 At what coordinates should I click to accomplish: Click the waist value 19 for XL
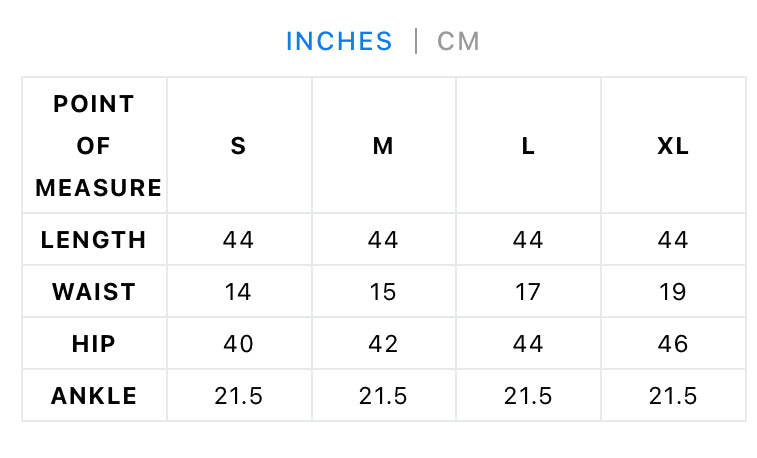(x=673, y=292)
